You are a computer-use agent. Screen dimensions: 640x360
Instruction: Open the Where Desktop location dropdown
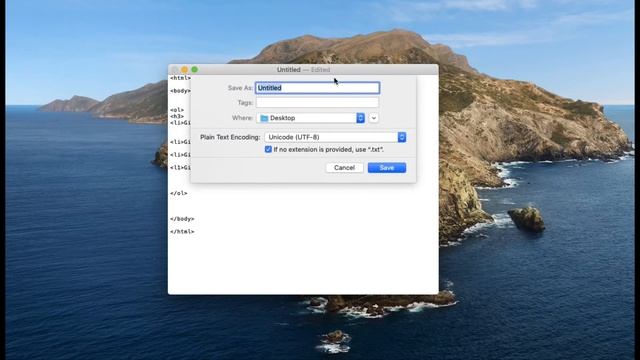coord(311,118)
